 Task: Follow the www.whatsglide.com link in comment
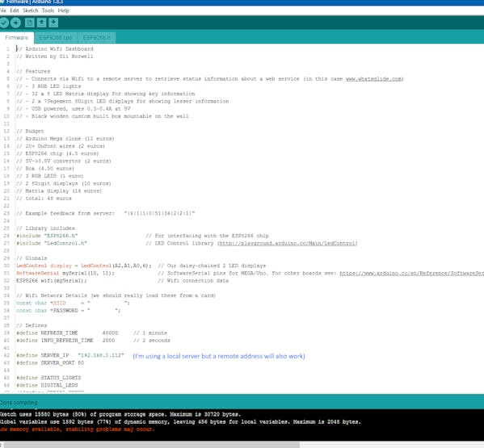tap(374, 79)
